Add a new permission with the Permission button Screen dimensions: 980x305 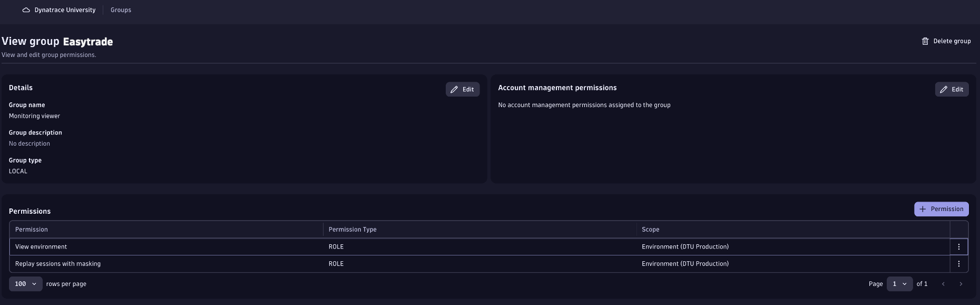click(941, 209)
